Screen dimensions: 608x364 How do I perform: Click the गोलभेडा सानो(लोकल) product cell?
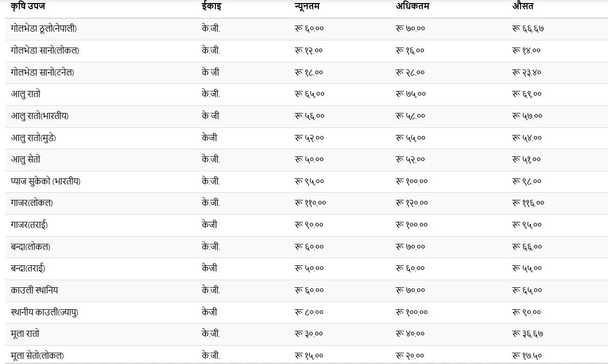45,51
